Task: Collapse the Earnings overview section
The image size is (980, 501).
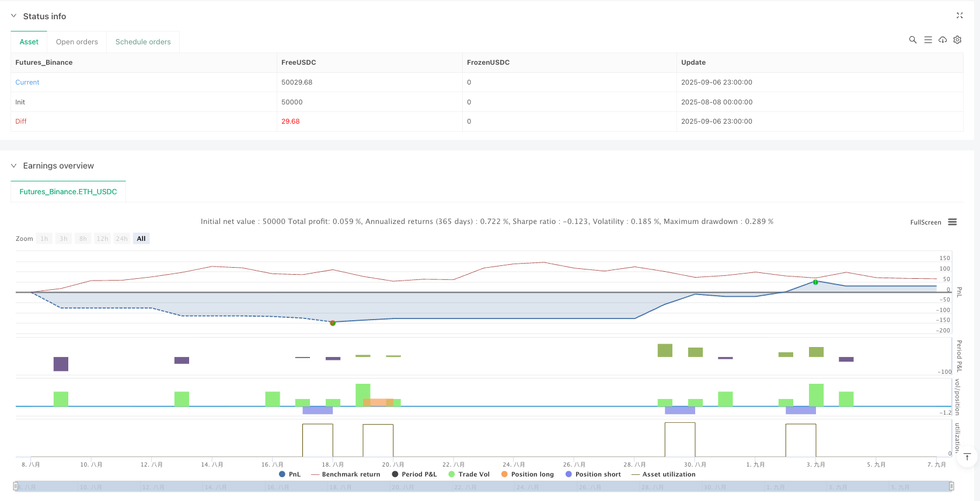Action: 14,166
